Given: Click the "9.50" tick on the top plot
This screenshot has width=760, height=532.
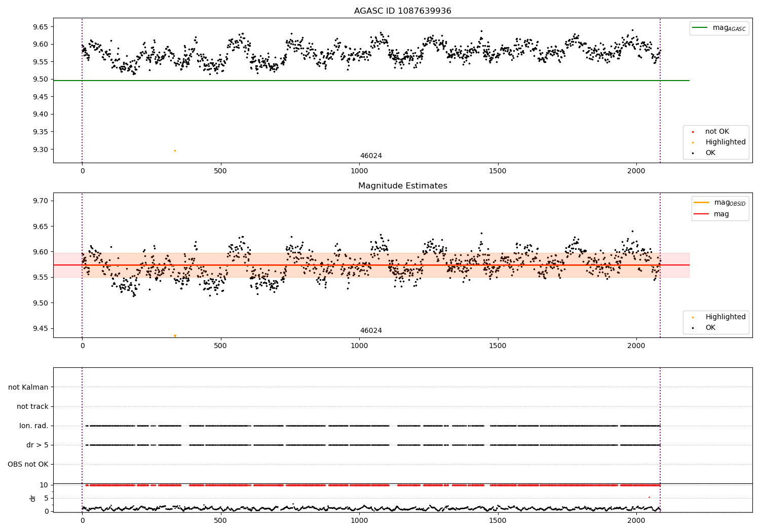Looking at the screenshot, I should tap(40, 80).
